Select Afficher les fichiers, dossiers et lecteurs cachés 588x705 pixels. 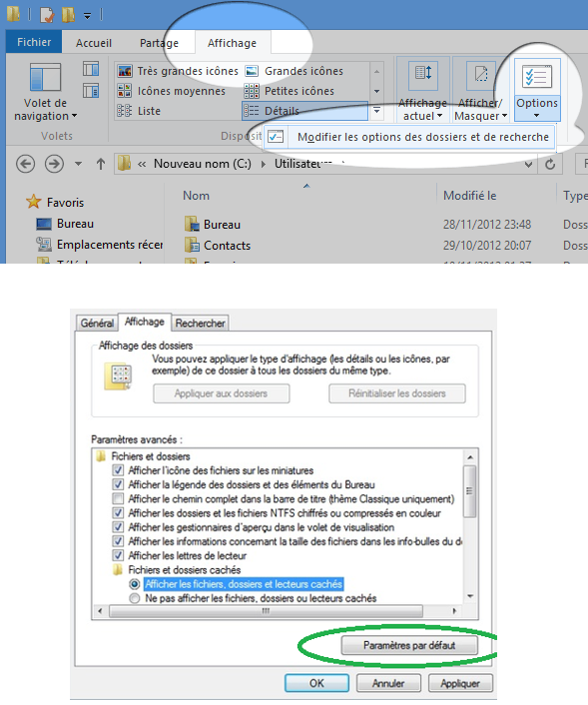point(134,584)
